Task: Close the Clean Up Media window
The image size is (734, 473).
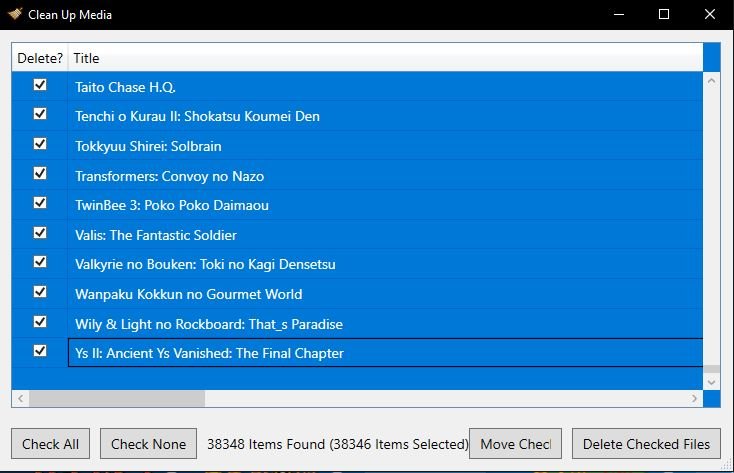Action: coord(710,15)
